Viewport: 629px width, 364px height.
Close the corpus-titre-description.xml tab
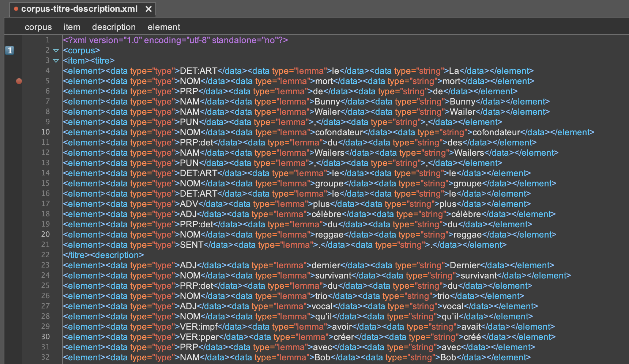pos(148,9)
